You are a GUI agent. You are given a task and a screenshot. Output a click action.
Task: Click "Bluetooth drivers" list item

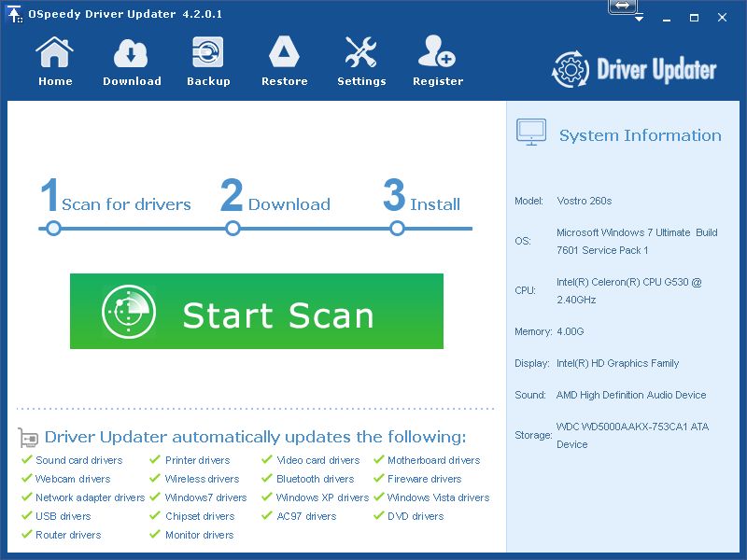(315, 479)
